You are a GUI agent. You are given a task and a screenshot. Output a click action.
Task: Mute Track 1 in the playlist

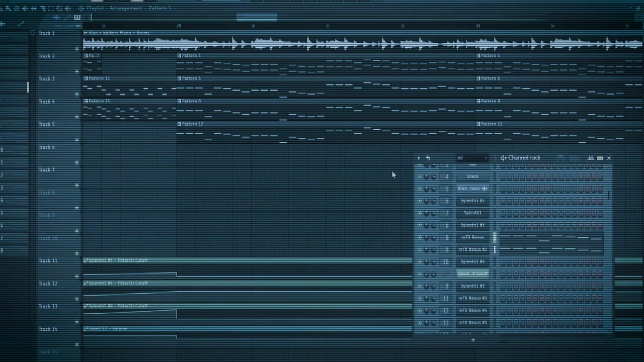point(77,49)
